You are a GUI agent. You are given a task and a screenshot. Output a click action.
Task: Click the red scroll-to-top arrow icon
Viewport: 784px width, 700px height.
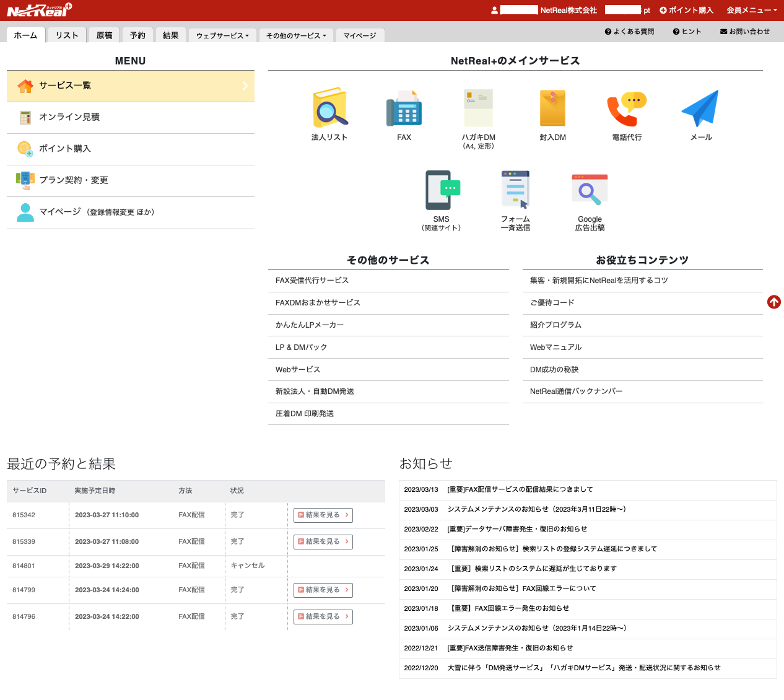(773, 302)
